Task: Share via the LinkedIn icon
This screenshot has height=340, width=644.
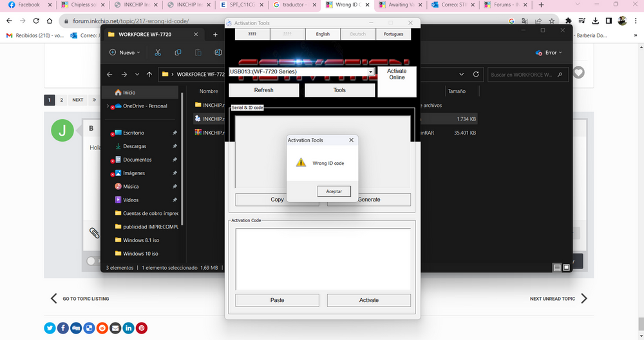Action: point(129,328)
